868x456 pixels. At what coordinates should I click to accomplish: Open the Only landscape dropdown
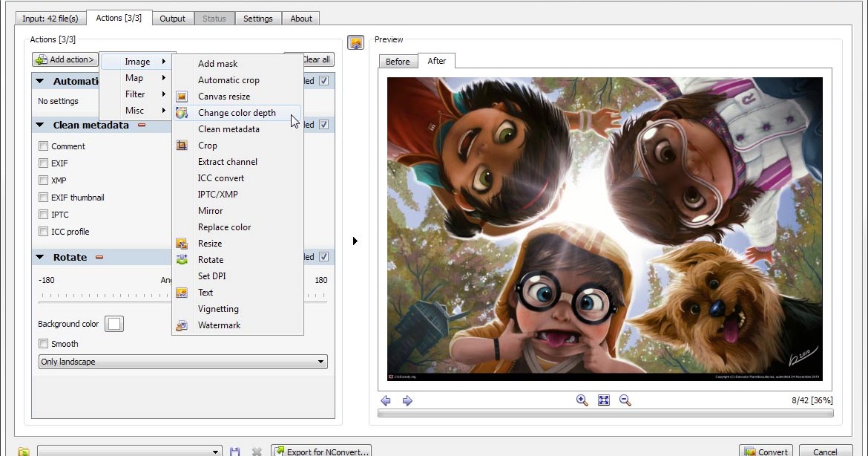(183, 362)
